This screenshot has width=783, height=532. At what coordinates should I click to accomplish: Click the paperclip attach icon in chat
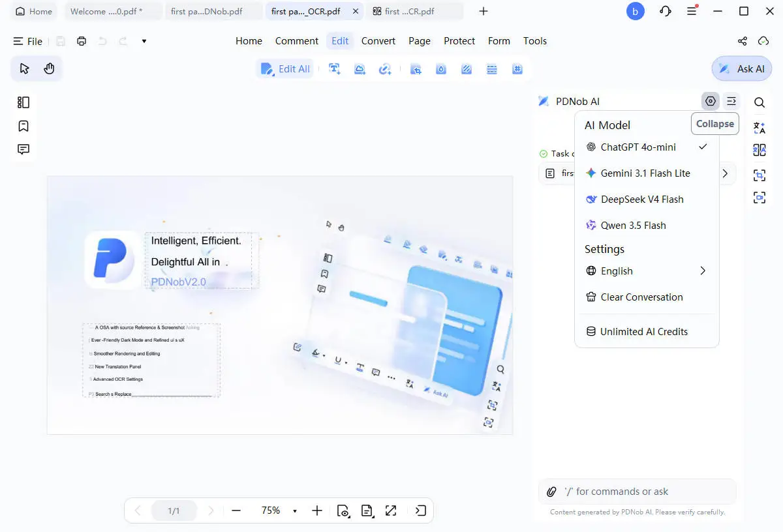click(x=551, y=492)
